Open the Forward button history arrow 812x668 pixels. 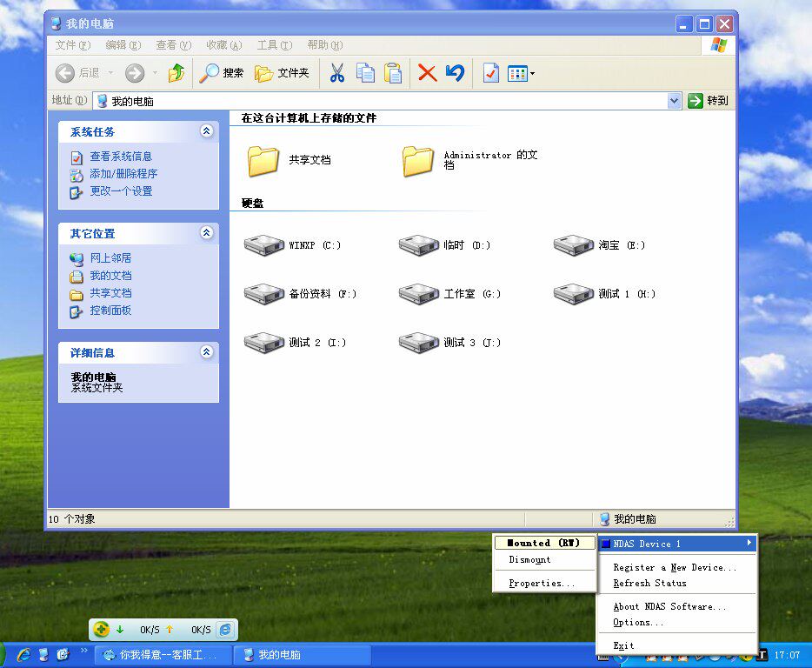click(155, 73)
